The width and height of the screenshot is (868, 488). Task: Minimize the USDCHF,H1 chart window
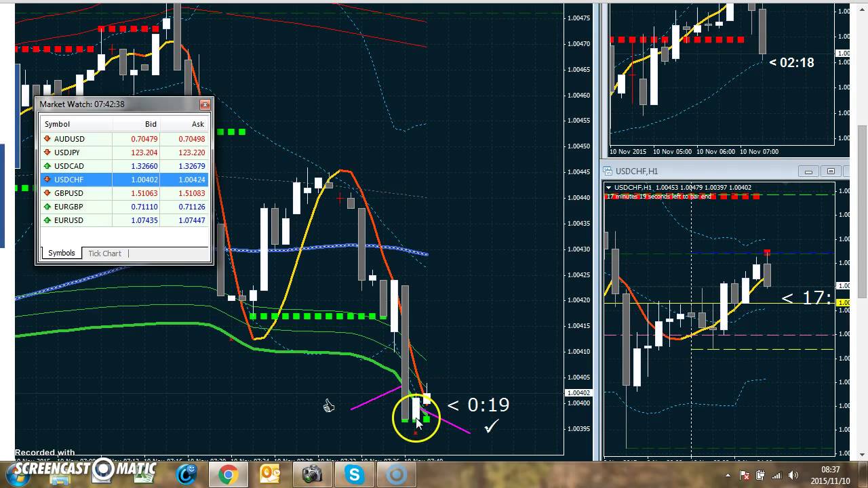pos(808,171)
